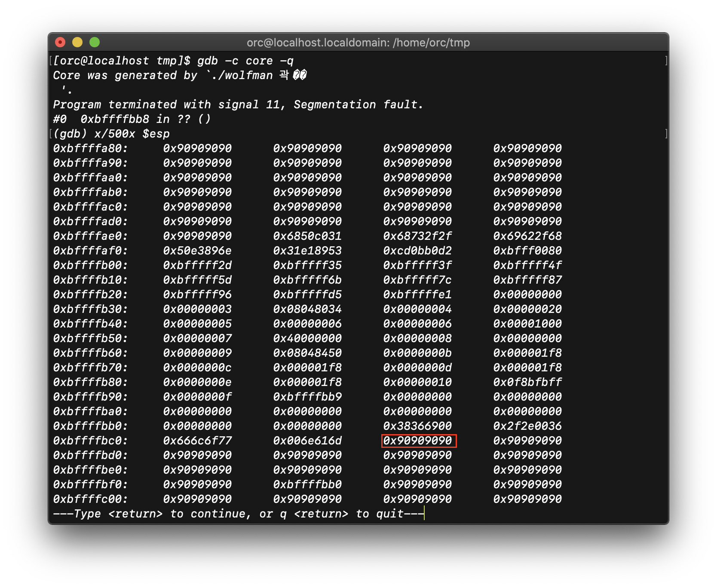Click value 0x69622f68
The height and width of the screenshot is (588, 717).
(x=527, y=236)
